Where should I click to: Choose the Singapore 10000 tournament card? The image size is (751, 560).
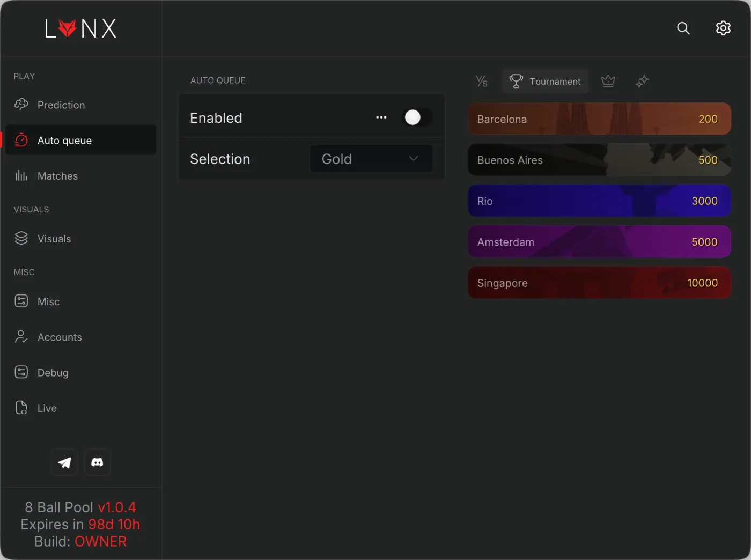coord(599,283)
